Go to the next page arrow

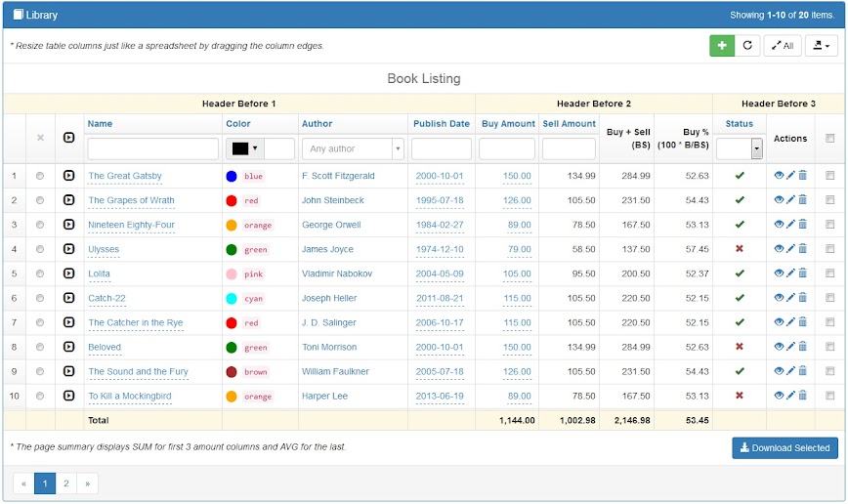tap(86, 483)
